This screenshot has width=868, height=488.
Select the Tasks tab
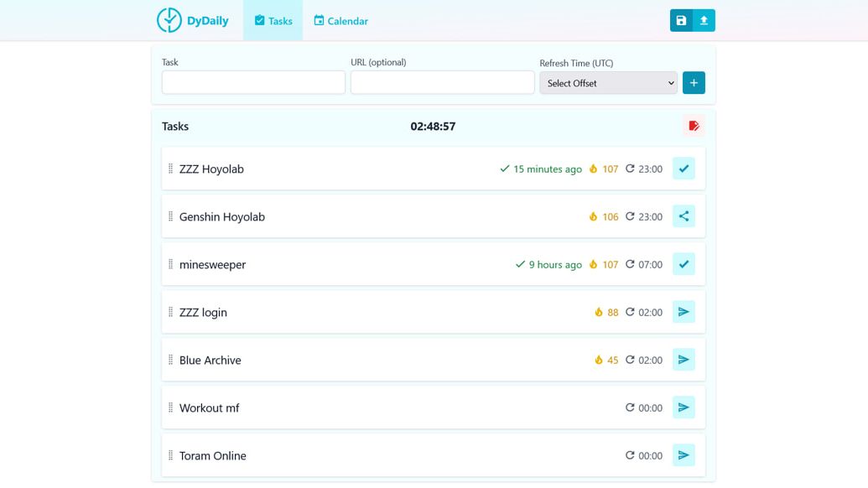pos(273,21)
